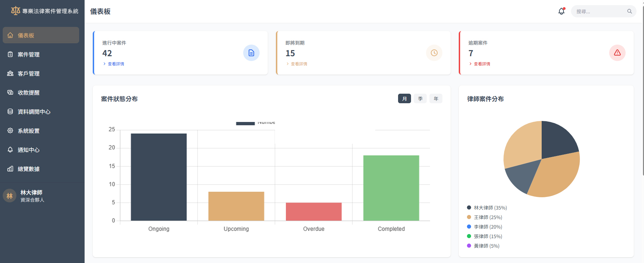Expand 查看詳情 under 即將到期

click(299, 64)
